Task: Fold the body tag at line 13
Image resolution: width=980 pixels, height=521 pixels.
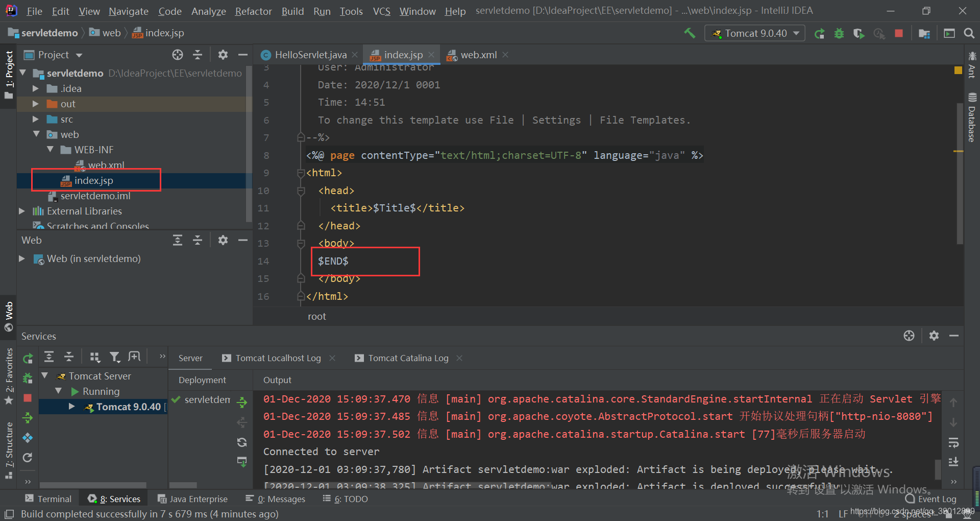Action: (301, 243)
